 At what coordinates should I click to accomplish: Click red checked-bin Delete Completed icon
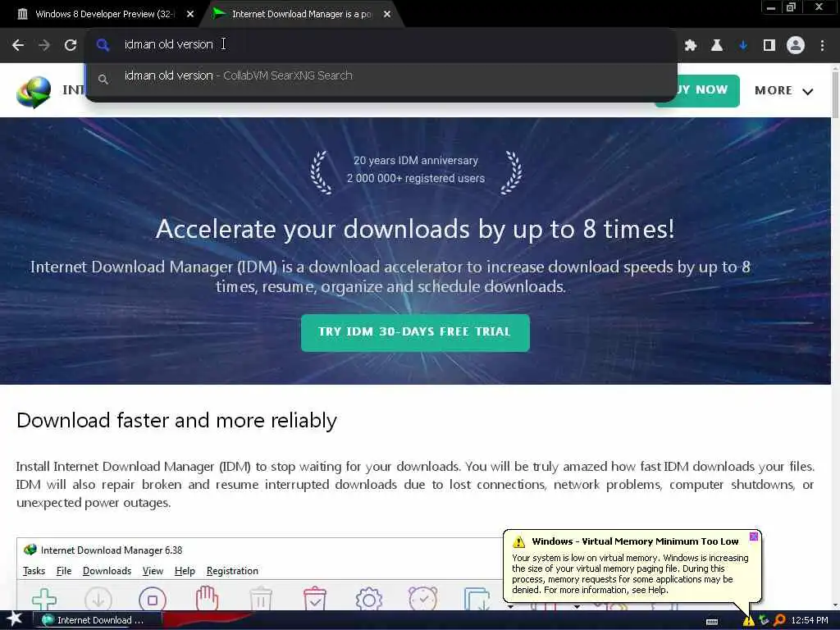(x=315, y=599)
